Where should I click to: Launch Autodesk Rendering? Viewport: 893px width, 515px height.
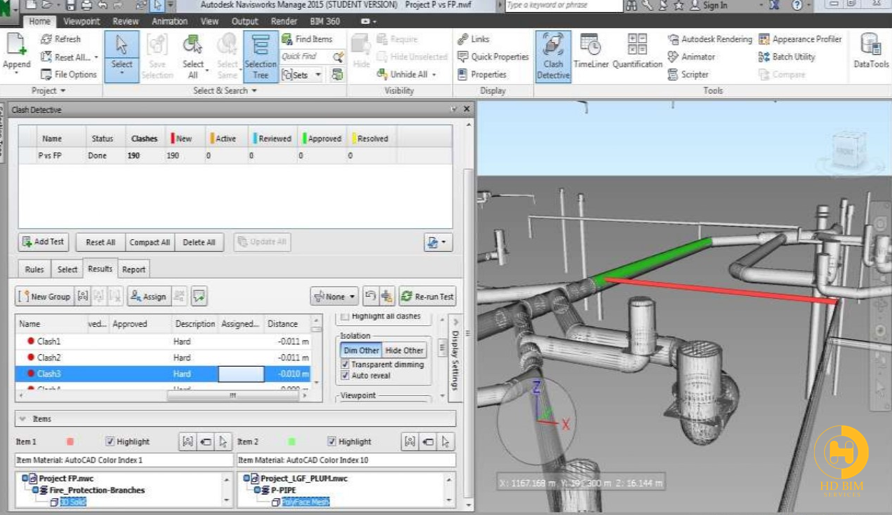[710, 39]
